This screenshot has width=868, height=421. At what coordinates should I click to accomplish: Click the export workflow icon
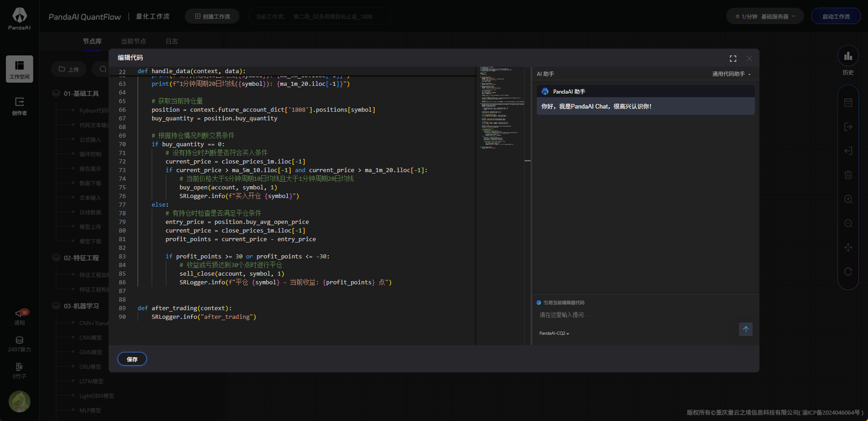coord(848,127)
